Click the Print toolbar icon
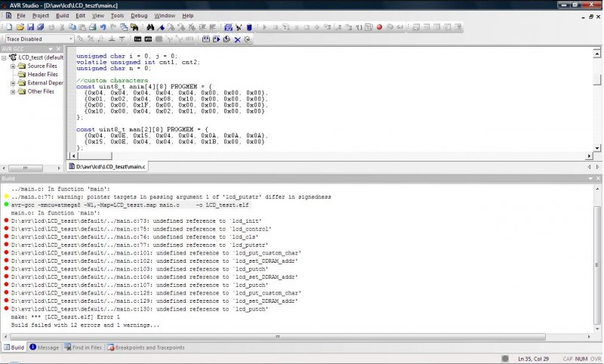604x364 pixels. click(93, 27)
